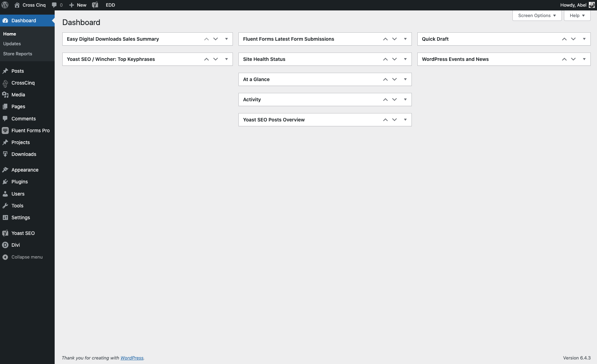Open the Appearance menu label
Screen dimensions: 597x364
[25, 170]
